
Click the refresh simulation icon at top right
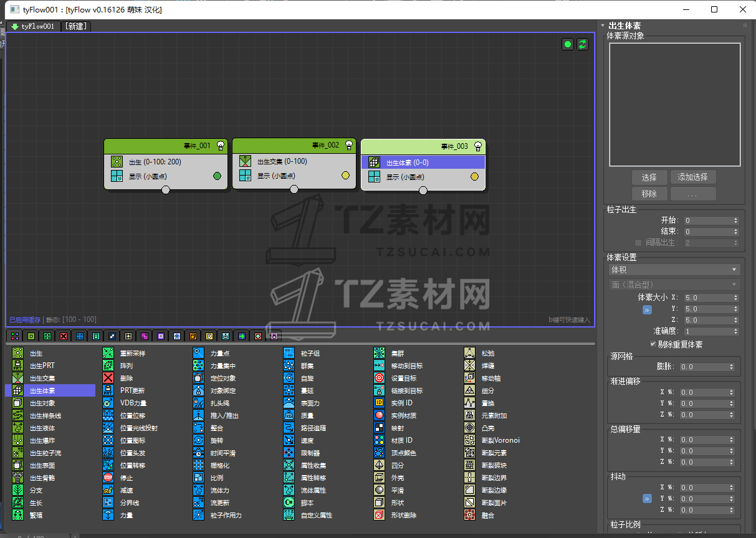tap(583, 44)
